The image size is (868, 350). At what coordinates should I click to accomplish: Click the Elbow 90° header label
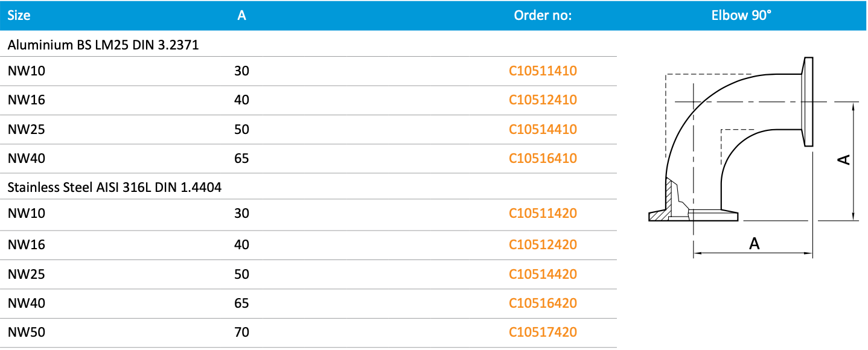coord(741,16)
